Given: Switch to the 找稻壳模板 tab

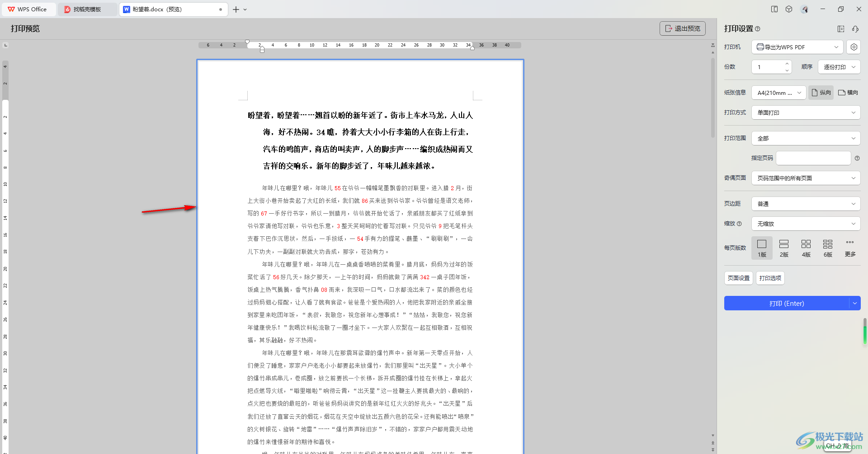Looking at the screenshot, I should coord(87,9).
